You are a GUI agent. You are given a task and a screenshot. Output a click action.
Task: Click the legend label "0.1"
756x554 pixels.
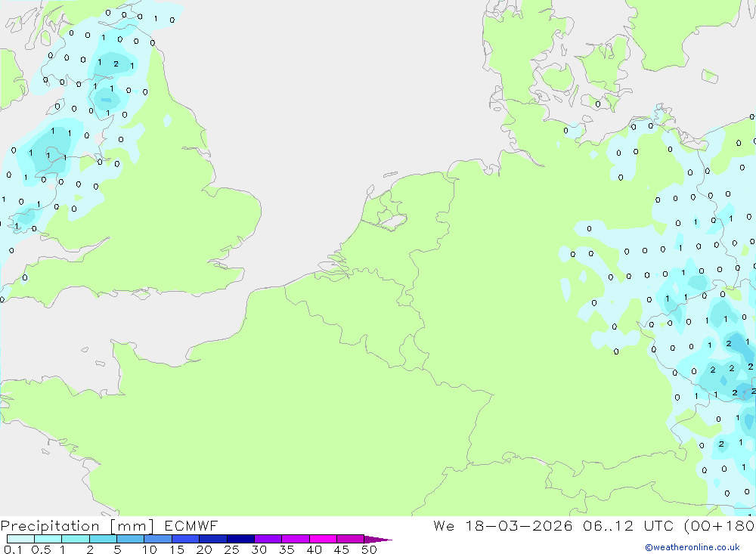pyautogui.click(x=13, y=549)
